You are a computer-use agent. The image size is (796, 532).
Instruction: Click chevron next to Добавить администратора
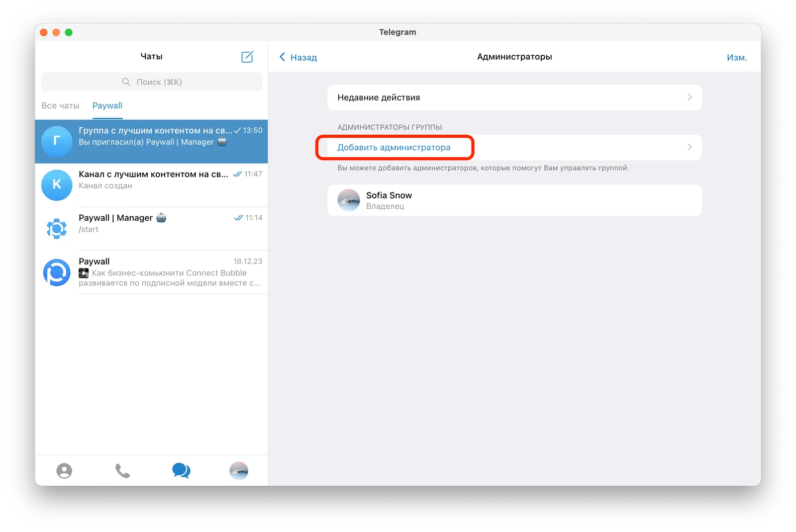click(690, 147)
